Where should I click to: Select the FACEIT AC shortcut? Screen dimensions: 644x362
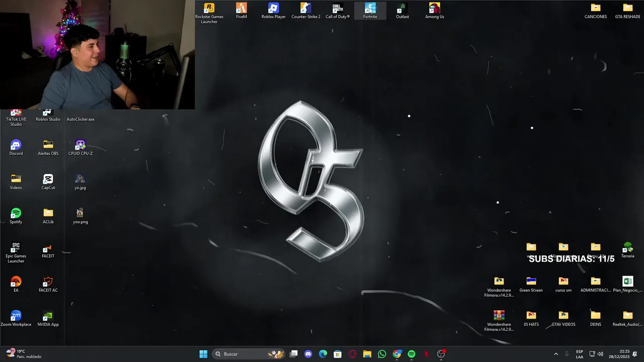click(x=48, y=285)
